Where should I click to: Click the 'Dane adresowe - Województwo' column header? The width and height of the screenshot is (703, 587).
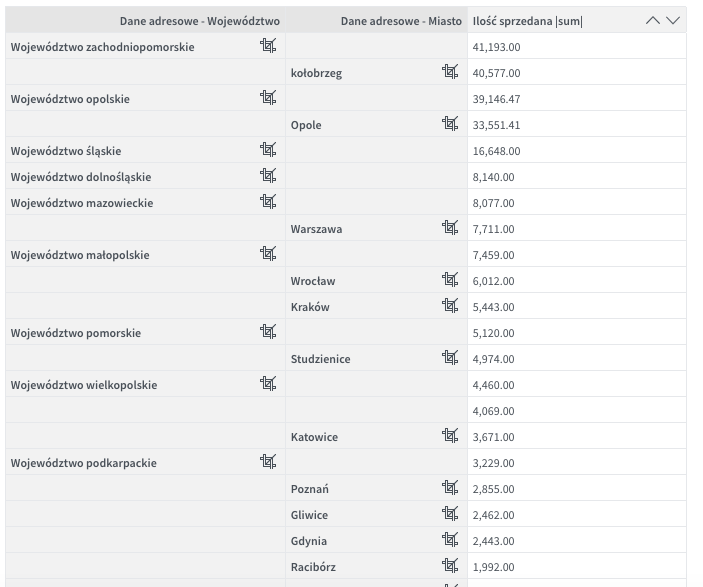199,20
